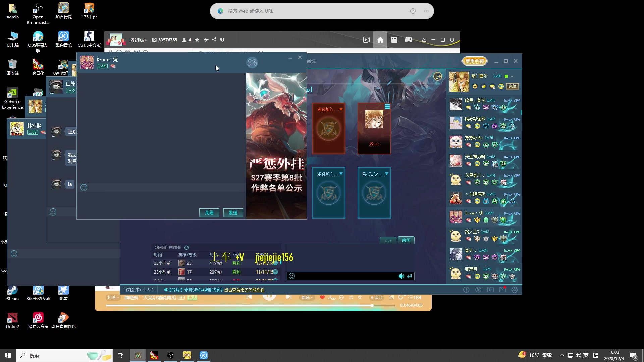Mute the music player volume icon
644x362 pixels.
(360, 297)
